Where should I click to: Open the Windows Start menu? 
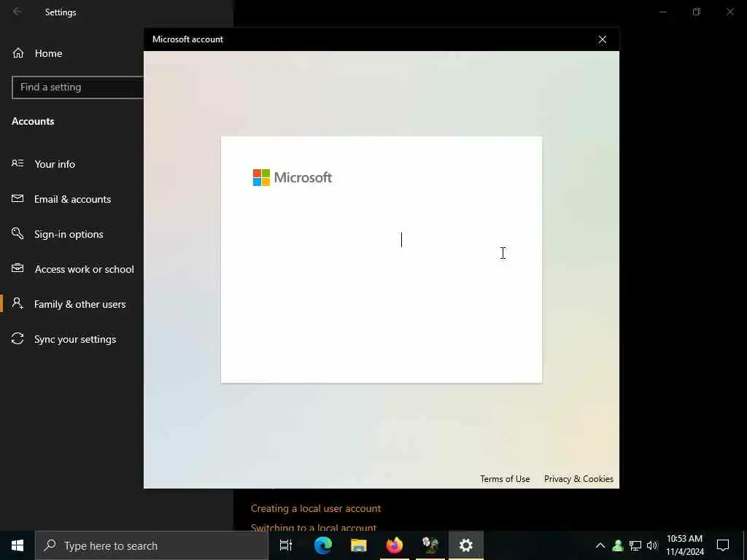click(18, 545)
